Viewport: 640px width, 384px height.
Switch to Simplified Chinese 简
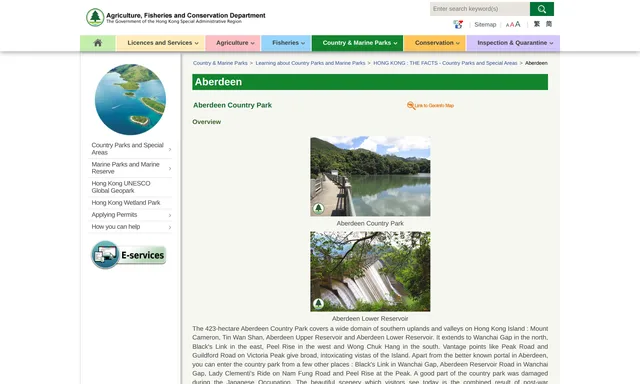549,24
